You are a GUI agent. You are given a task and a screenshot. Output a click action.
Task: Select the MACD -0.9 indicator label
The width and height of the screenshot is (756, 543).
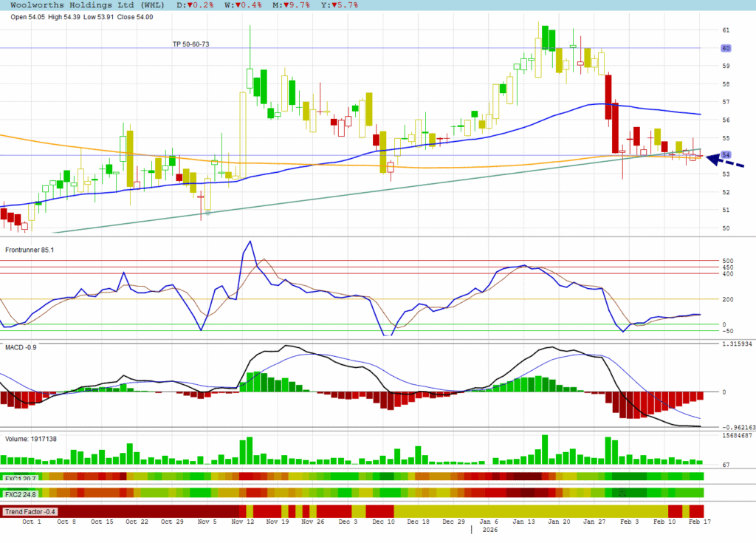click(x=21, y=346)
